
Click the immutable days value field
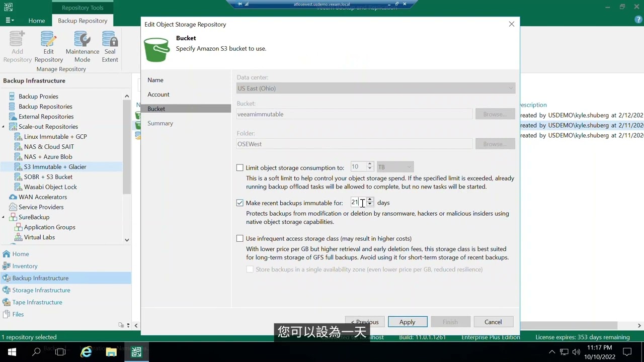pos(357,202)
